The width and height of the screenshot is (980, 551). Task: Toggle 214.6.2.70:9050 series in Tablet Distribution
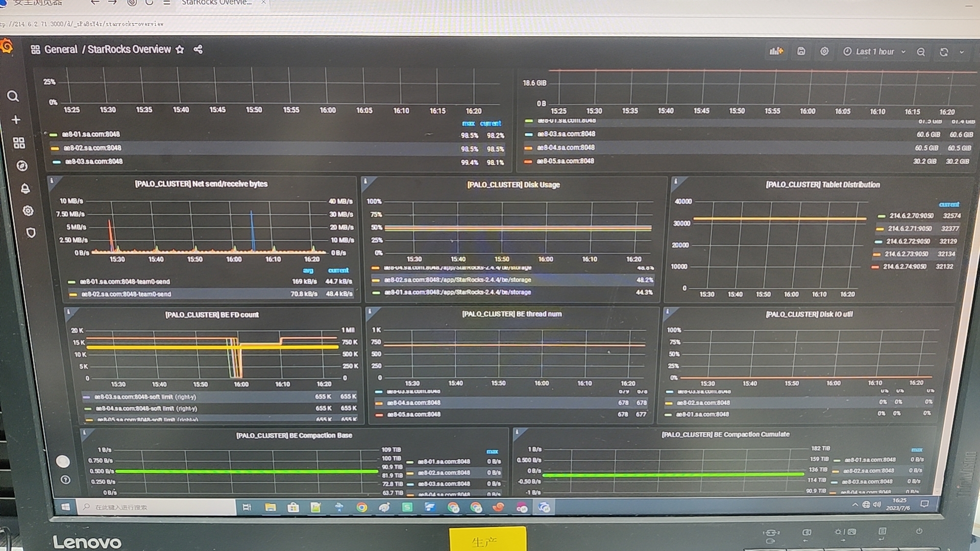pyautogui.click(x=911, y=216)
